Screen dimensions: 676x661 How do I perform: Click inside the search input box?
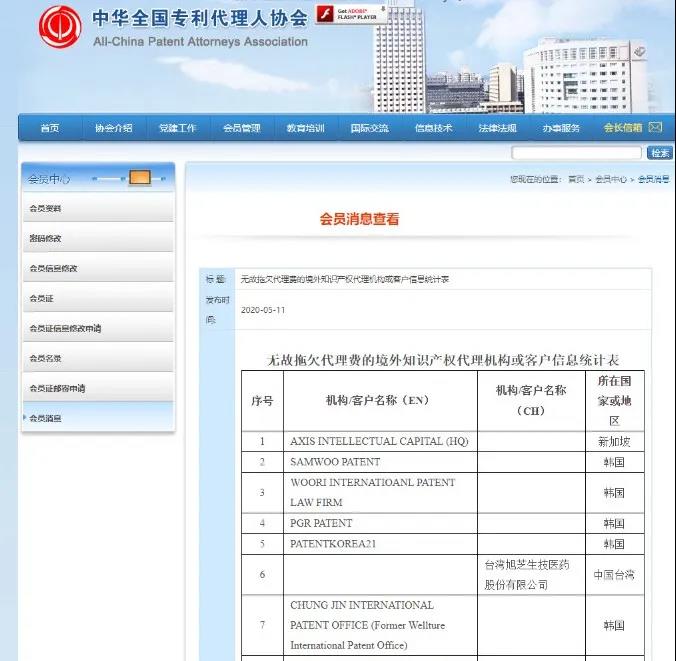coord(576,153)
